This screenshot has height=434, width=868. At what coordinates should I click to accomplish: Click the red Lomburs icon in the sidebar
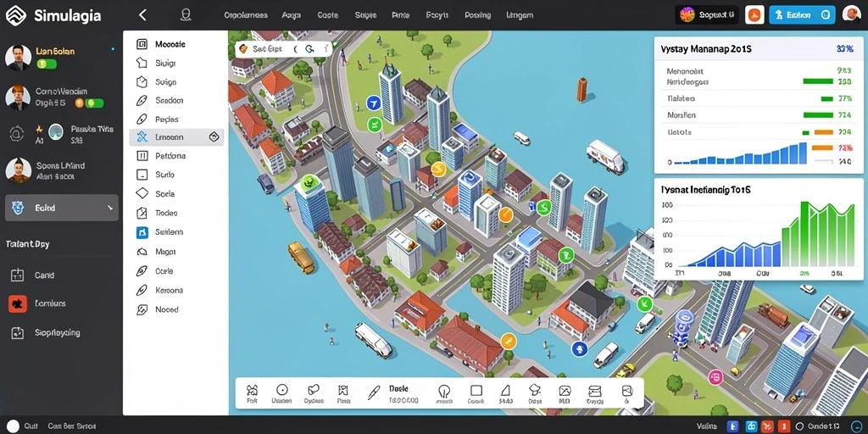click(17, 303)
